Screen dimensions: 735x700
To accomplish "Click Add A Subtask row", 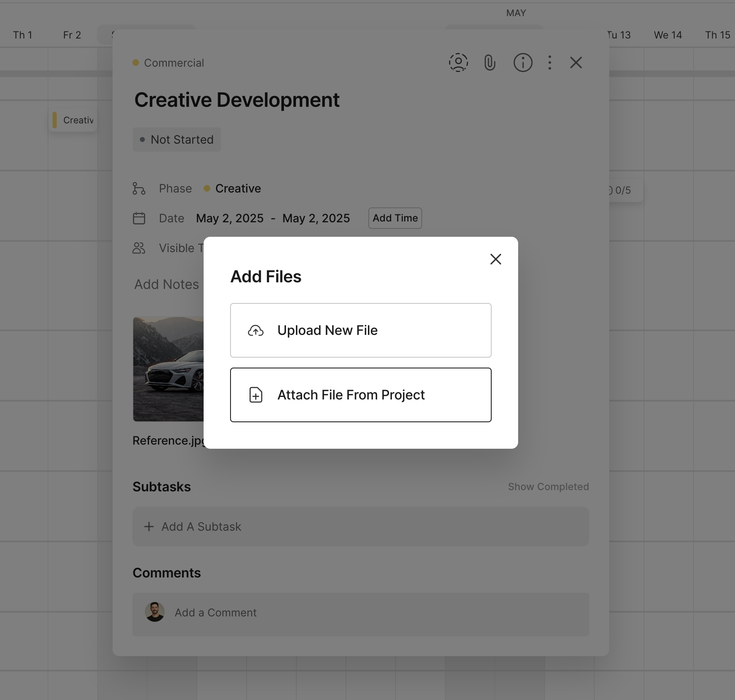I will pos(360,527).
